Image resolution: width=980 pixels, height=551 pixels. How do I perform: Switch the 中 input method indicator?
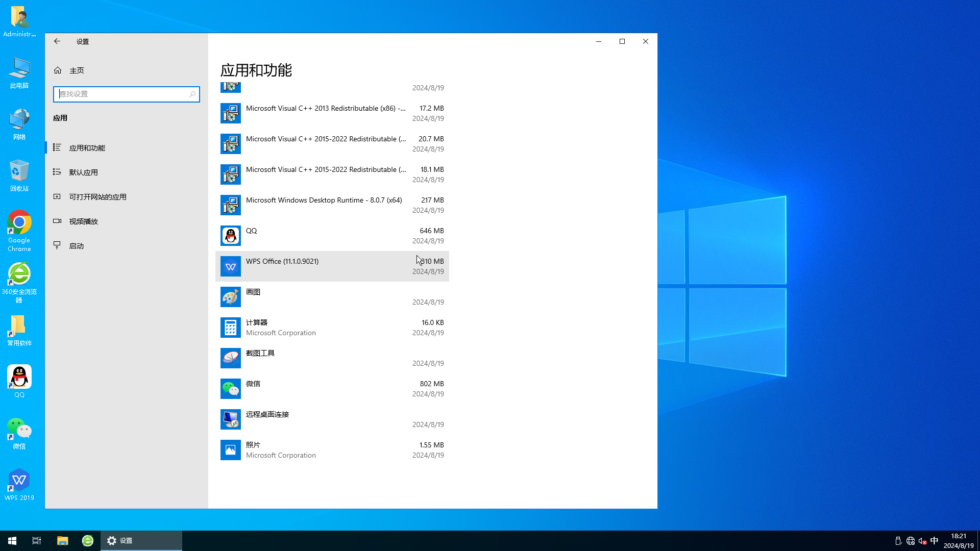(935, 541)
